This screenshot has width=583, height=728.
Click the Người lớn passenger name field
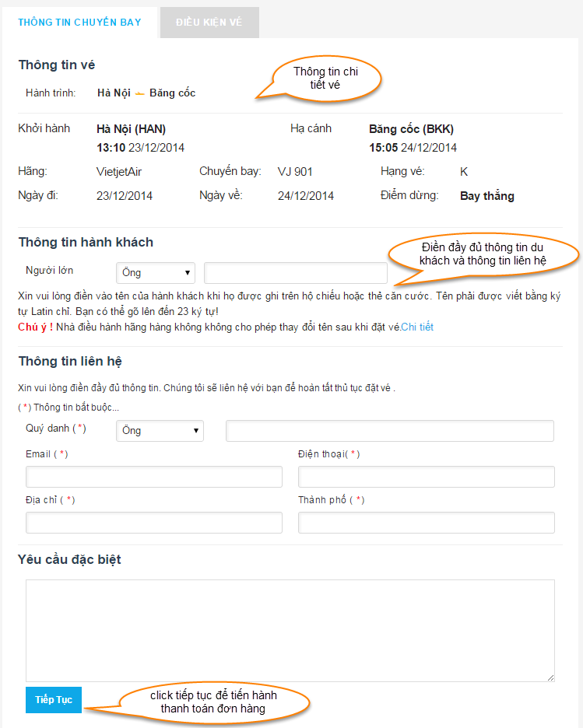296,272
